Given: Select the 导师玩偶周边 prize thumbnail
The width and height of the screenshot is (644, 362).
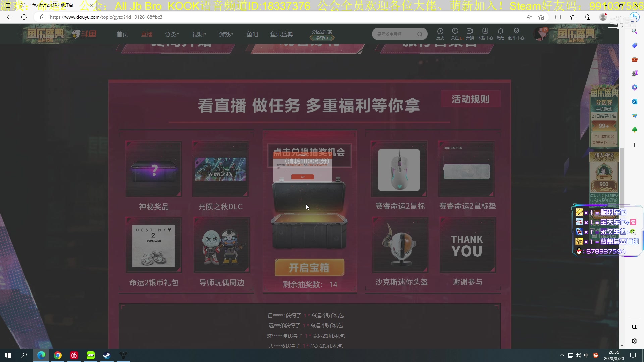Looking at the screenshot, I should tap(221, 245).
